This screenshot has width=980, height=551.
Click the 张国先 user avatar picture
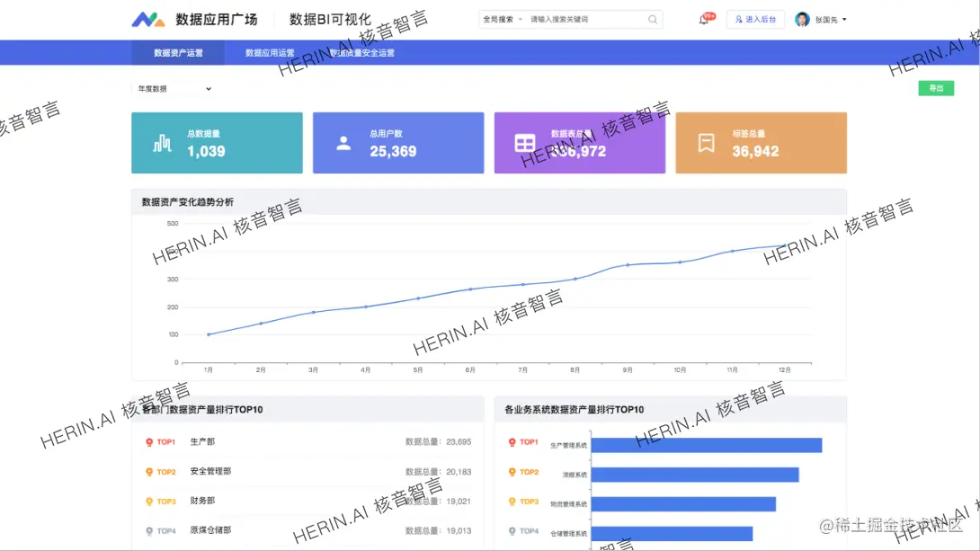801,18
